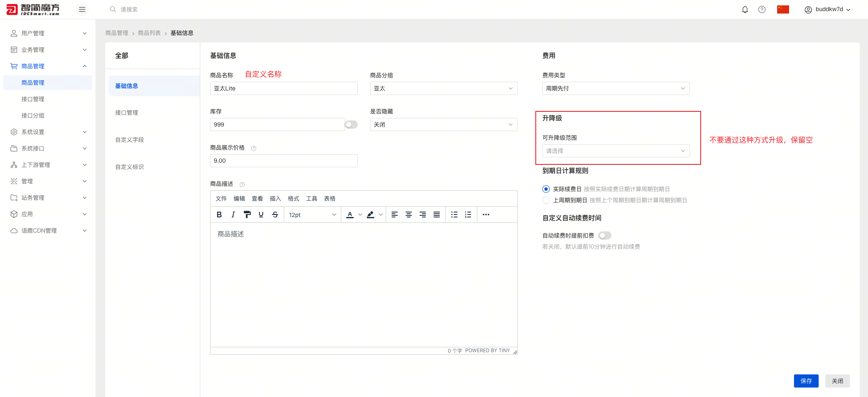Viewport: 868px width, 397px height.
Task: Toggle the sidebar hamburger menu icon
Action: click(x=82, y=9)
